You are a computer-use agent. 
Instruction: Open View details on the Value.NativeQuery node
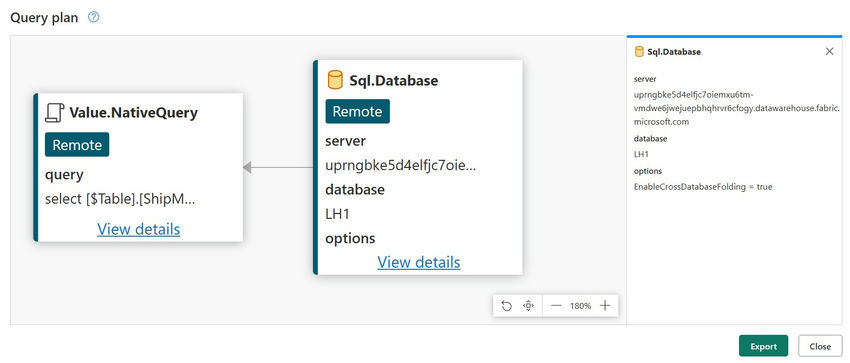[139, 229]
